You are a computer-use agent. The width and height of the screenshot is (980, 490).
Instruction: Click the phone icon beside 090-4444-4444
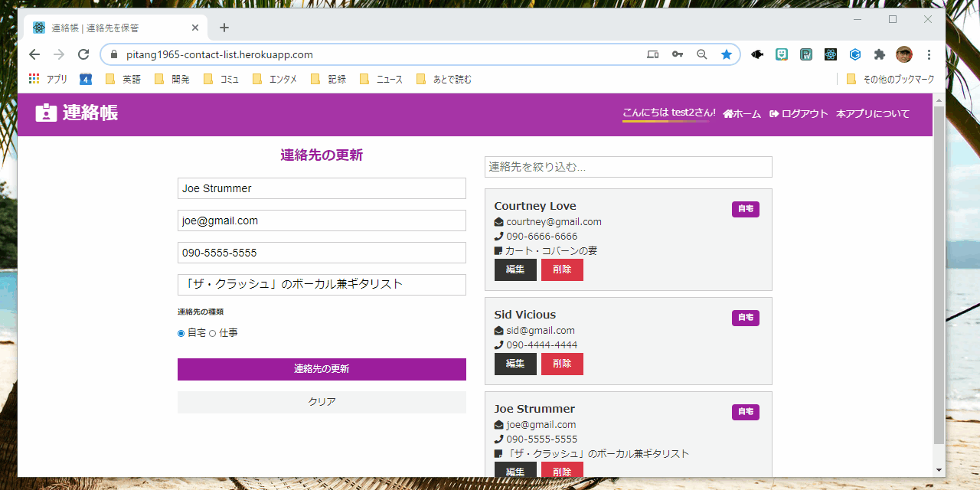(498, 345)
